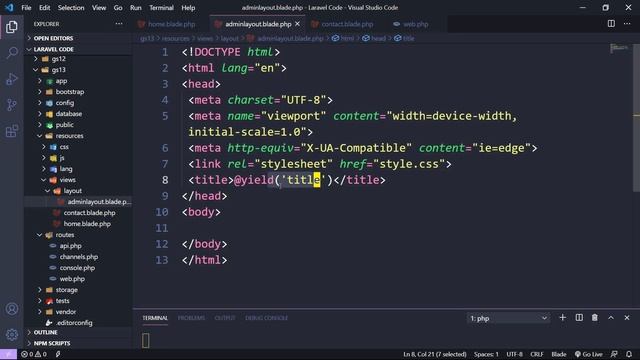Image resolution: width=640 pixels, height=360 pixels.
Task: Open the Search view in activity bar
Action: (12, 53)
